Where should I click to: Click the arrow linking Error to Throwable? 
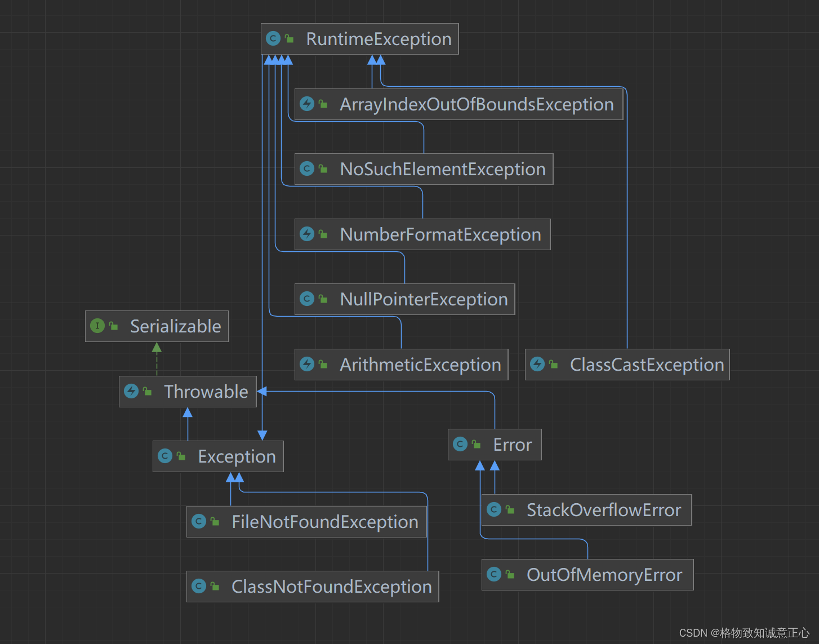tap(366, 391)
